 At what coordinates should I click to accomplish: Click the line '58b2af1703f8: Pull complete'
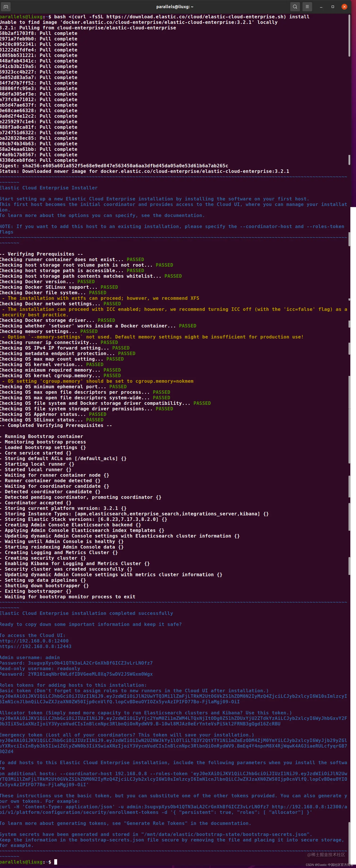39,33
